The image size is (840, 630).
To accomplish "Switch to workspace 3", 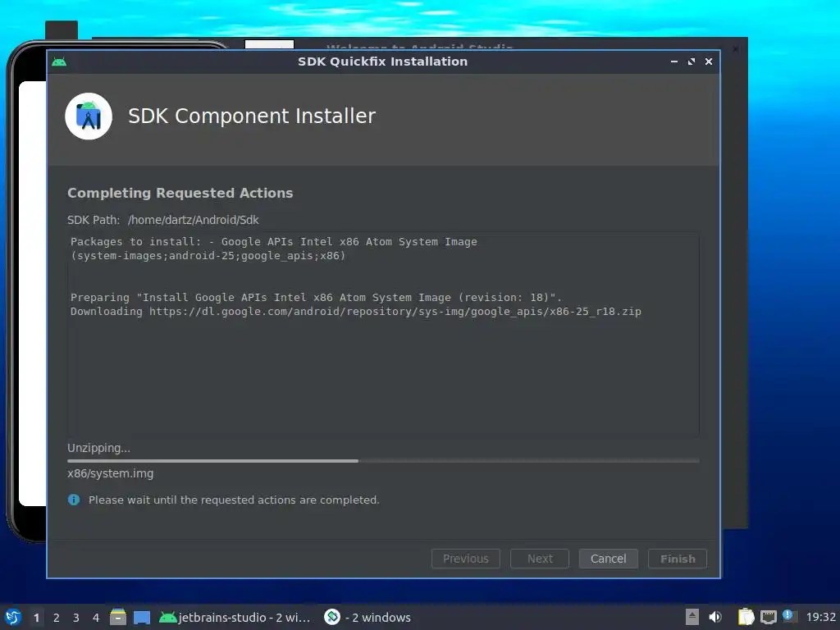I will coord(76,618).
